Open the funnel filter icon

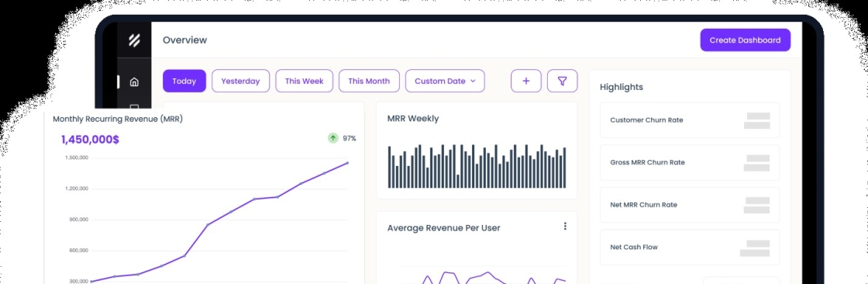tap(563, 81)
